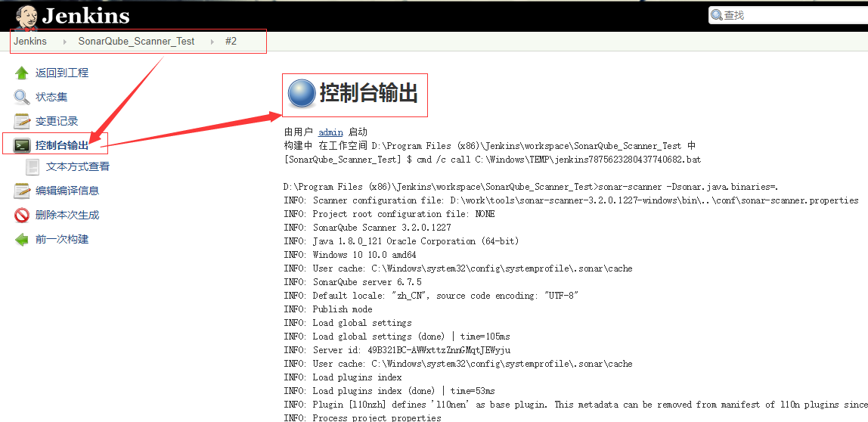Click line 'INFO: SonarQube server 6.7.5'
The width and height of the screenshot is (868, 422).
[352, 282]
